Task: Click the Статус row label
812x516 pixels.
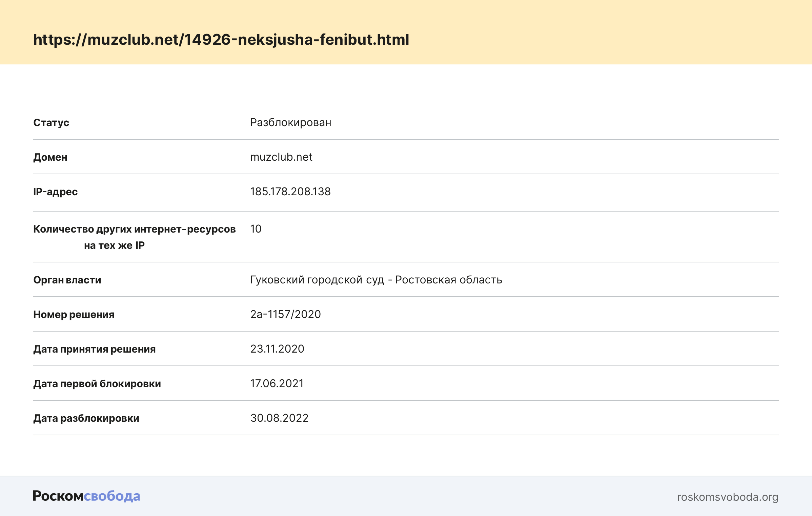Action: click(51, 122)
